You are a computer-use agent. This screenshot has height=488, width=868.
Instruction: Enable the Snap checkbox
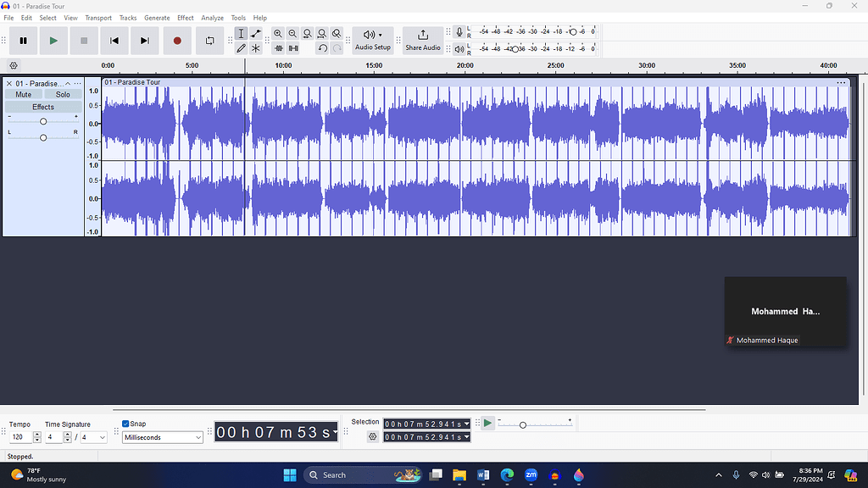pos(126,423)
